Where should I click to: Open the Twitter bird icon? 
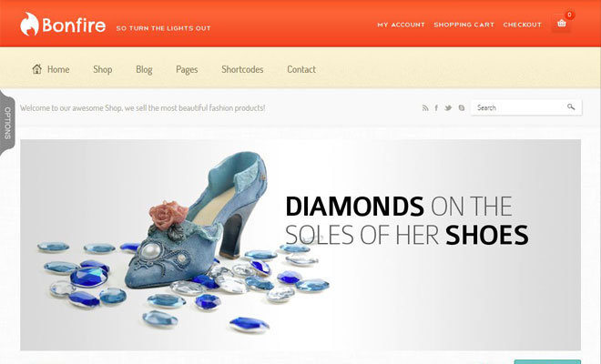click(448, 108)
